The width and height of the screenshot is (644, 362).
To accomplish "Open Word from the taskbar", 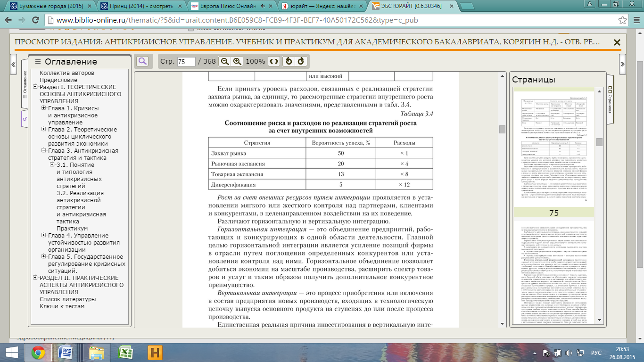I will 66,353.
